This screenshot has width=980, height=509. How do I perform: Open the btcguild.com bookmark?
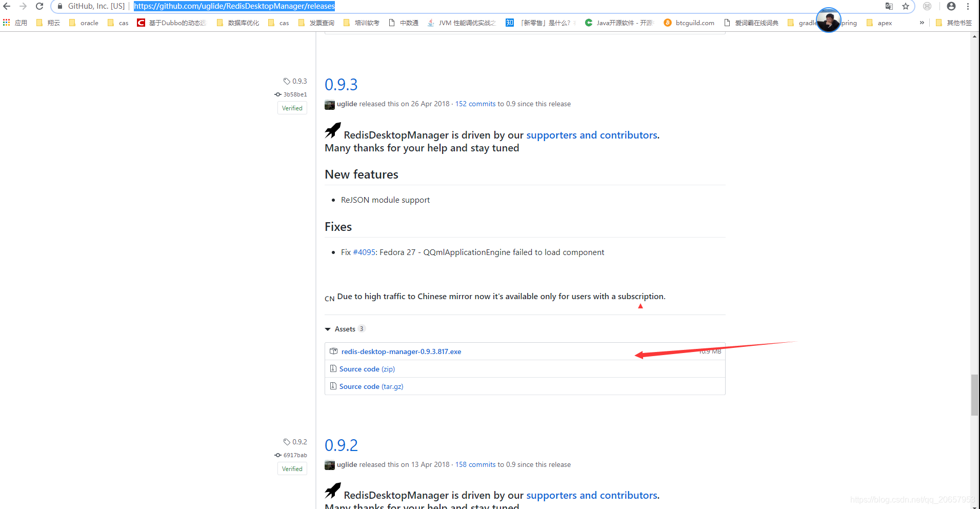[x=689, y=23]
